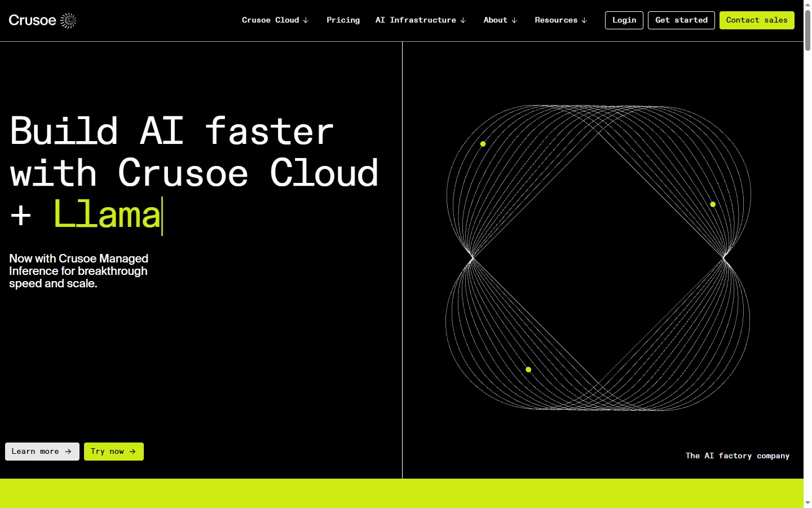This screenshot has width=812, height=508.
Task: Click "The AI factory company" tagline
Action: (x=737, y=456)
